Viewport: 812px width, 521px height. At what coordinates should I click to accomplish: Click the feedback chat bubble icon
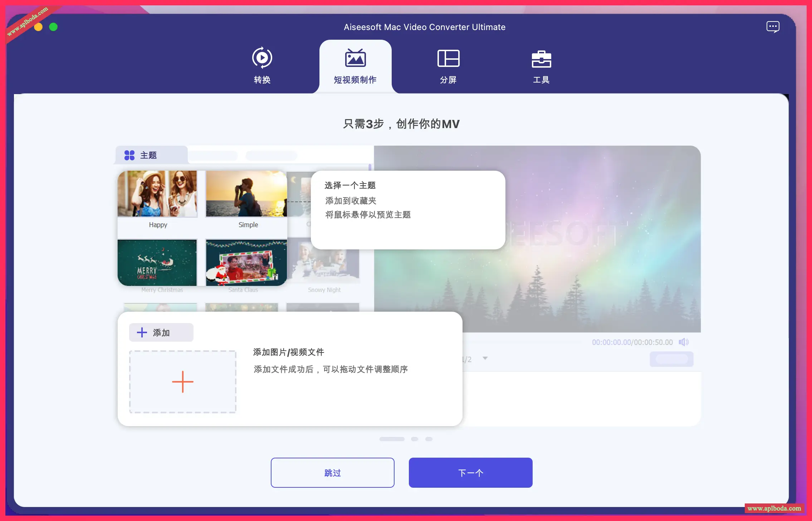773,27
